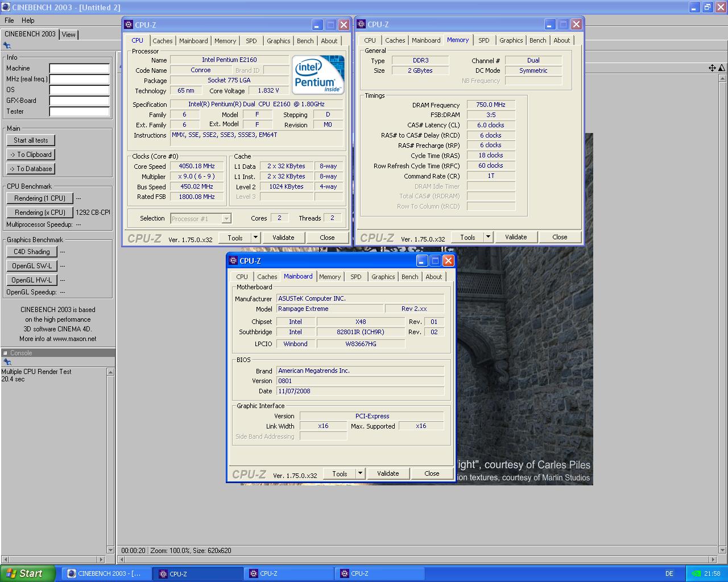Start the OpenGL SW-L benchmark
Screen dimensions: 728x582
click(32, 266)
